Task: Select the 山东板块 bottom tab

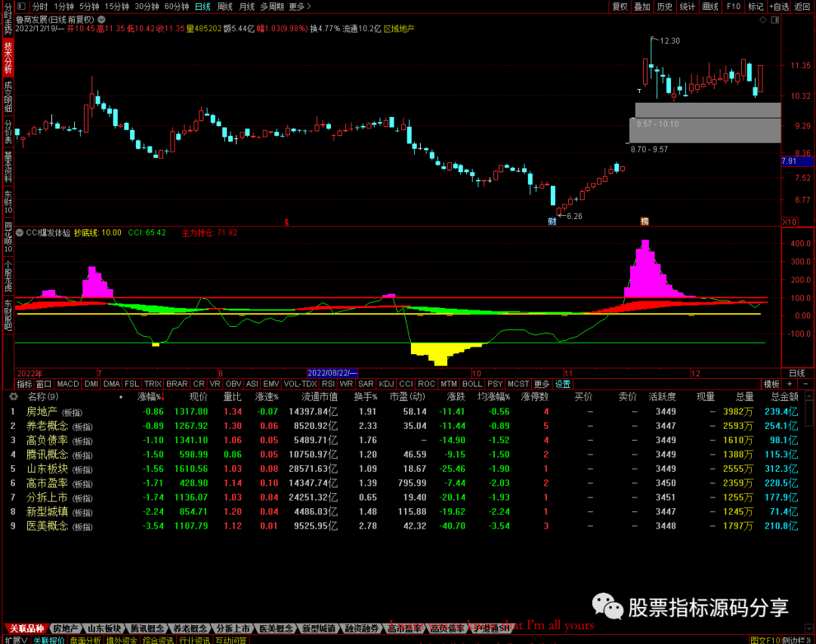Action: pyautogui.click(x=104, y=628)
